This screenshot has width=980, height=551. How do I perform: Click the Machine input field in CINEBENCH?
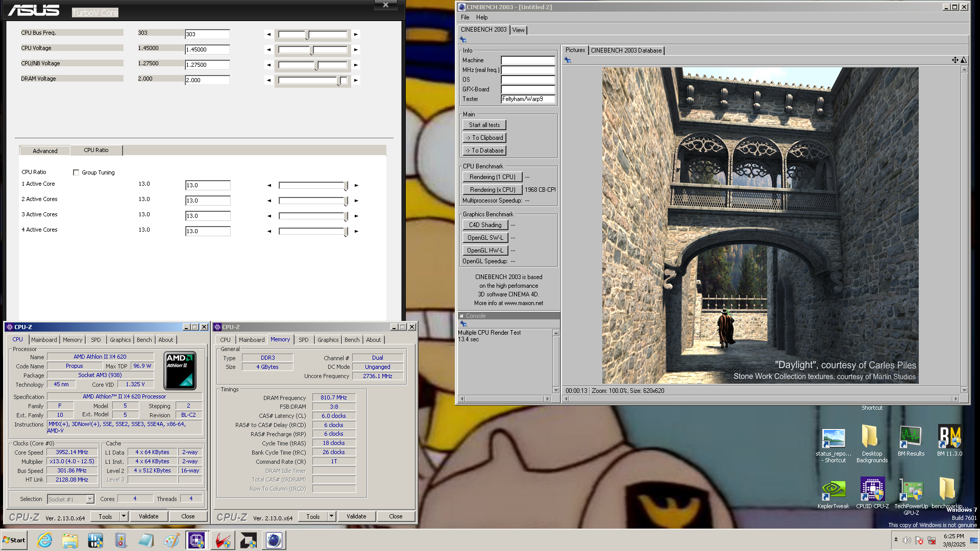click(x=528, y=60)
